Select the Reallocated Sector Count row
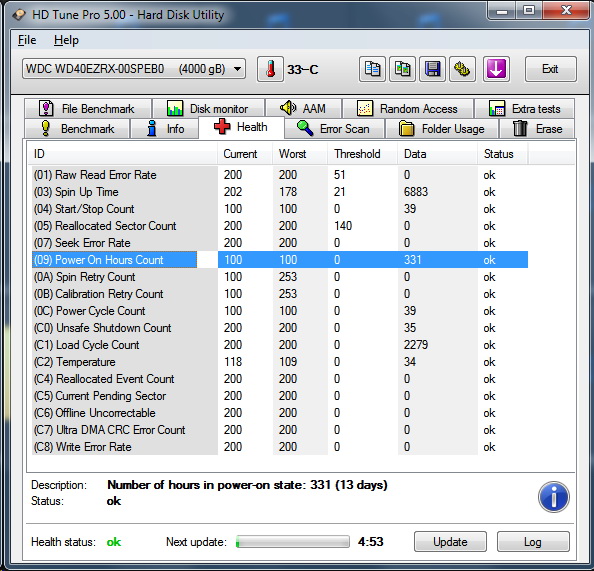 point(280,226)
